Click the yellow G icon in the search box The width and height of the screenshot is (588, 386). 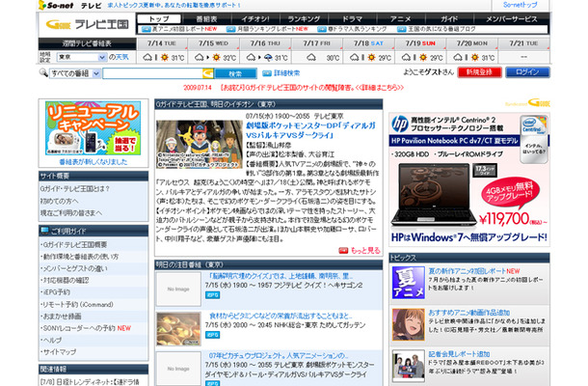(208, 73)
